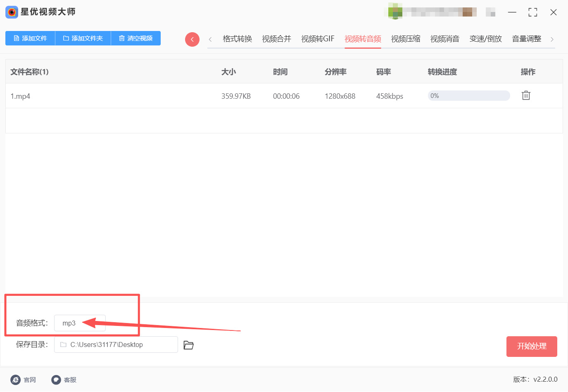Image resolution: width=568 pixels, height=392 pixels.
Task: Click the 星优视频大师 app logo icon
Action: [12, 12]
